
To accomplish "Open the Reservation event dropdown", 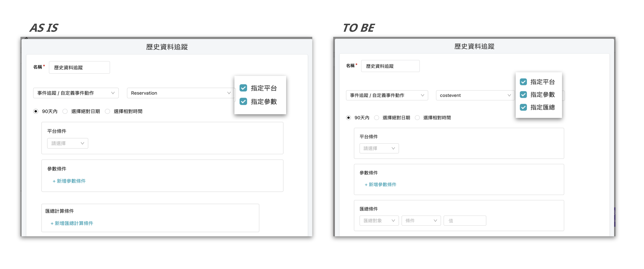I will click(x=181, y=93).
